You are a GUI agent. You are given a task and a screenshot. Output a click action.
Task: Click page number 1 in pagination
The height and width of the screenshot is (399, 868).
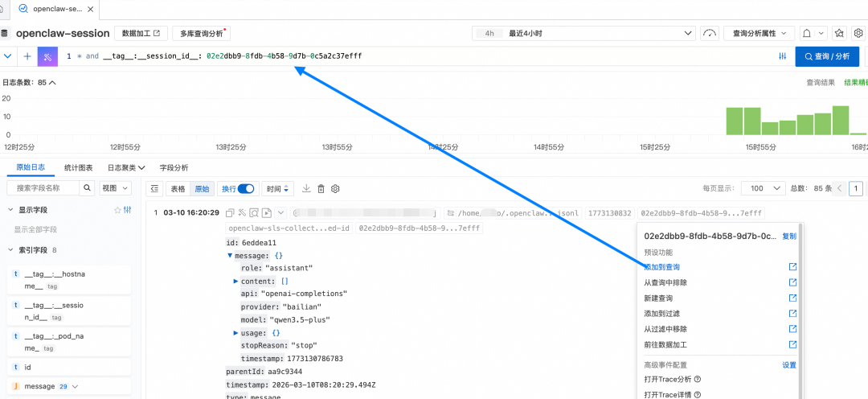pyautogui.click(x=856, y=188)
